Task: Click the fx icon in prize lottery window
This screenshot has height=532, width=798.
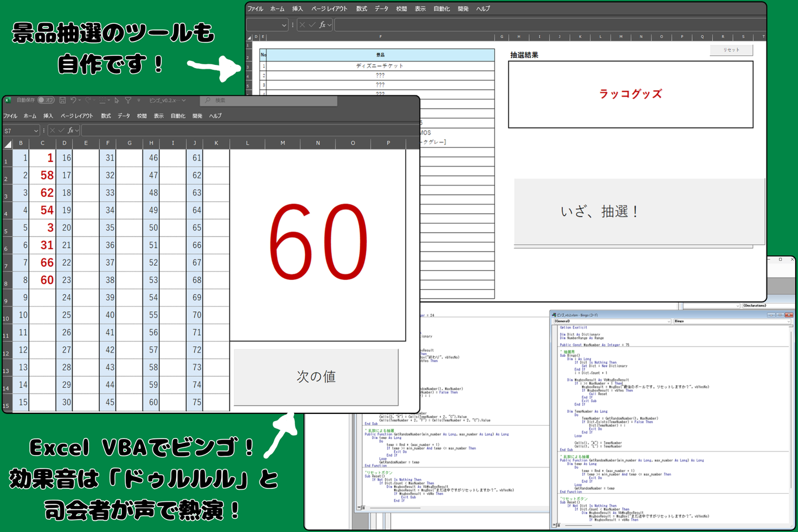Action: tap(322, 24)
